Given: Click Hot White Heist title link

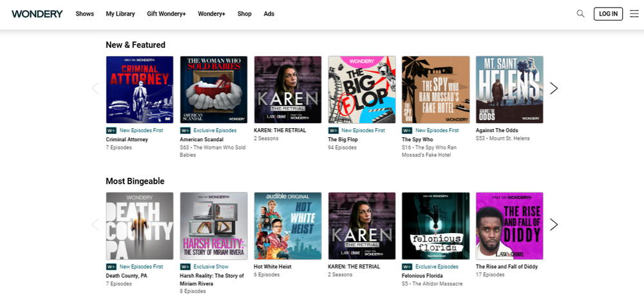Looking at the screenshot, I should coord(272,267).
